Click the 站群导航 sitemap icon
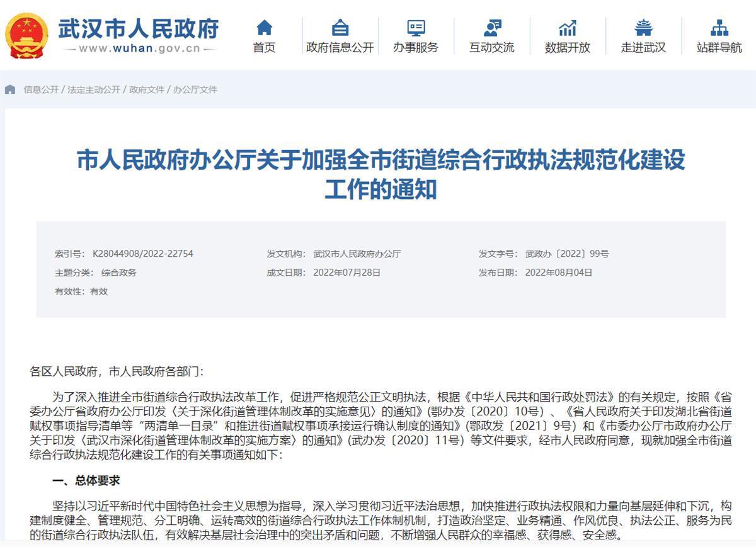 coord(719,28)
